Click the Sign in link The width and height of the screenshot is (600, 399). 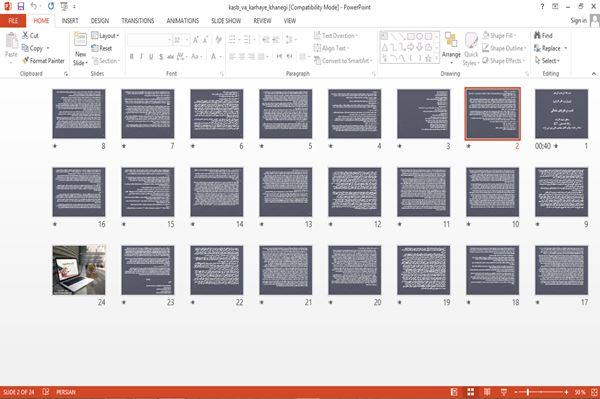click(578, 21)
